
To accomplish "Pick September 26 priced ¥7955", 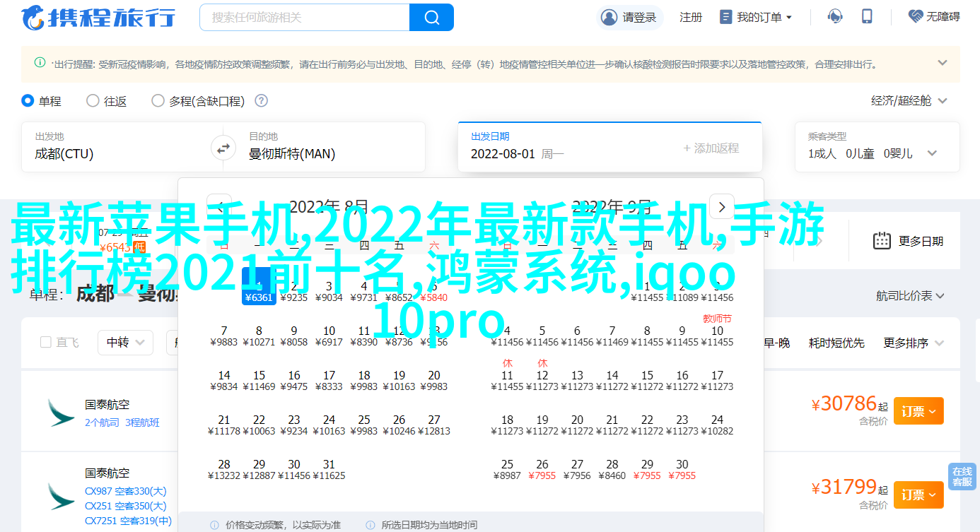I will click(x=542, y=469).
